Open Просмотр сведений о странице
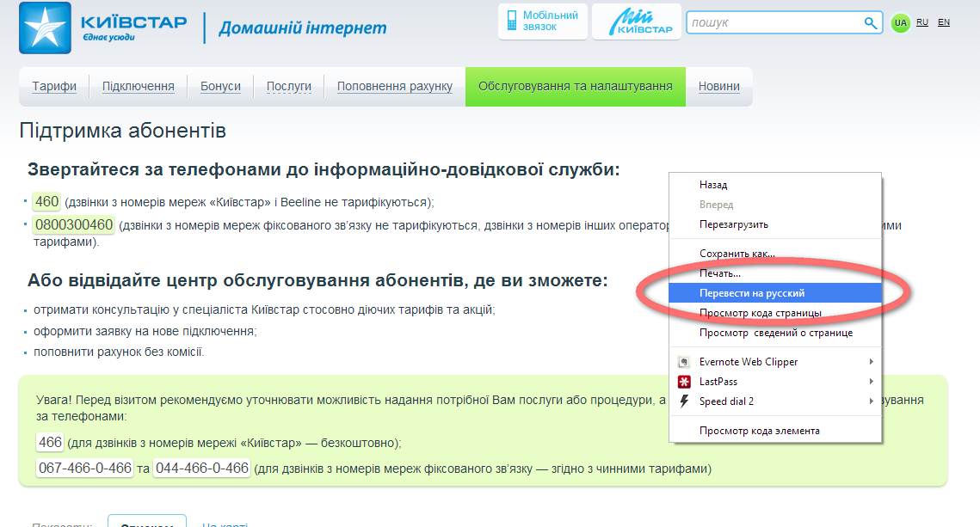 click(775, 333)
